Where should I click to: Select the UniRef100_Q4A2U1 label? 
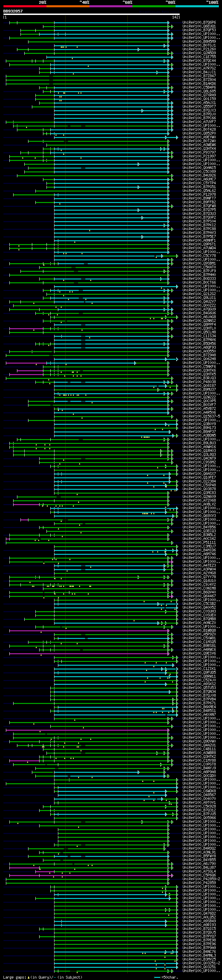click(199, 745)
